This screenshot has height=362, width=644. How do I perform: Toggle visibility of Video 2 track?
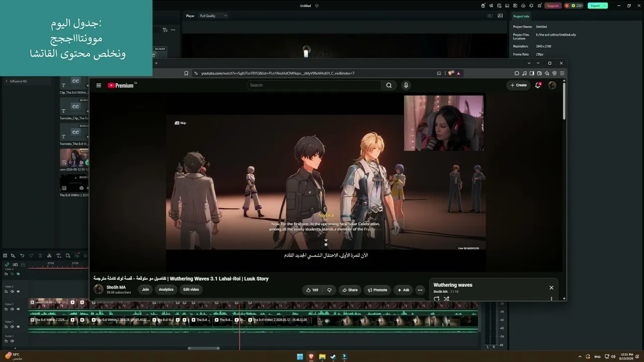click(18, 309)
